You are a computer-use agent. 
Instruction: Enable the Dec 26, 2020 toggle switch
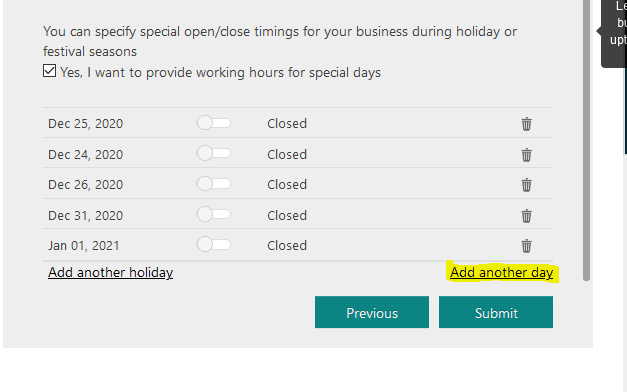point(214,184)
